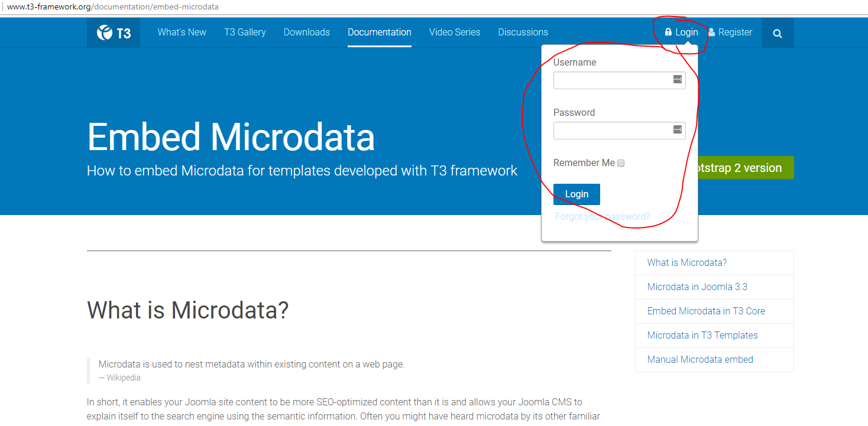868x426 pixels.
Task: Click the Wikipedia quote attribution
Action: pyautogui.click(x=119, y=378)
